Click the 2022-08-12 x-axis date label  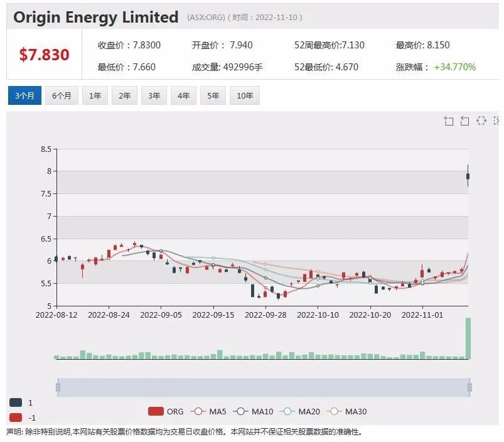56,315
